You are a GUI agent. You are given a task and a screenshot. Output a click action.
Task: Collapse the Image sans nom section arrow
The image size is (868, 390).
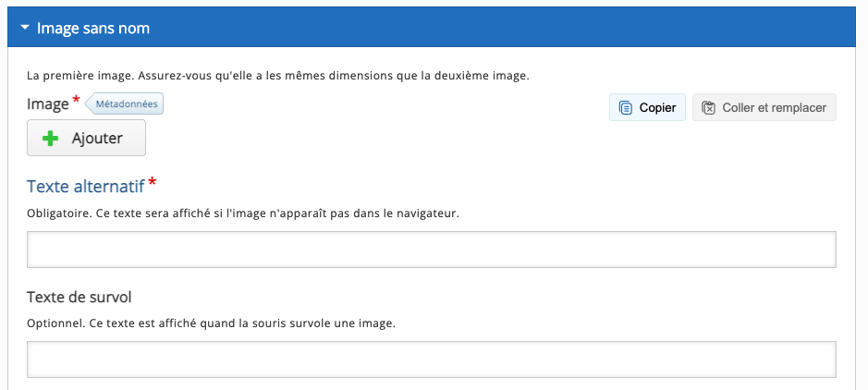point(25,29)
